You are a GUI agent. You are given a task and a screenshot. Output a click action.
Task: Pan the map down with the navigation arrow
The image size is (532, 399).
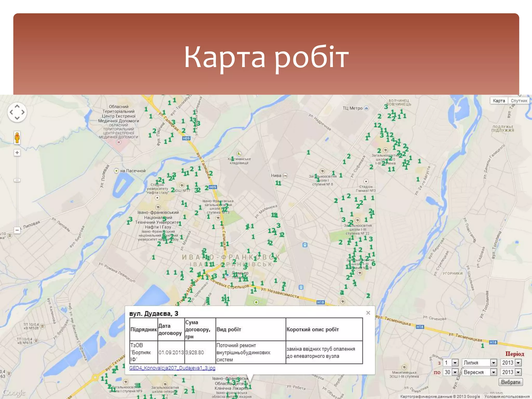[x=17, y=118]
